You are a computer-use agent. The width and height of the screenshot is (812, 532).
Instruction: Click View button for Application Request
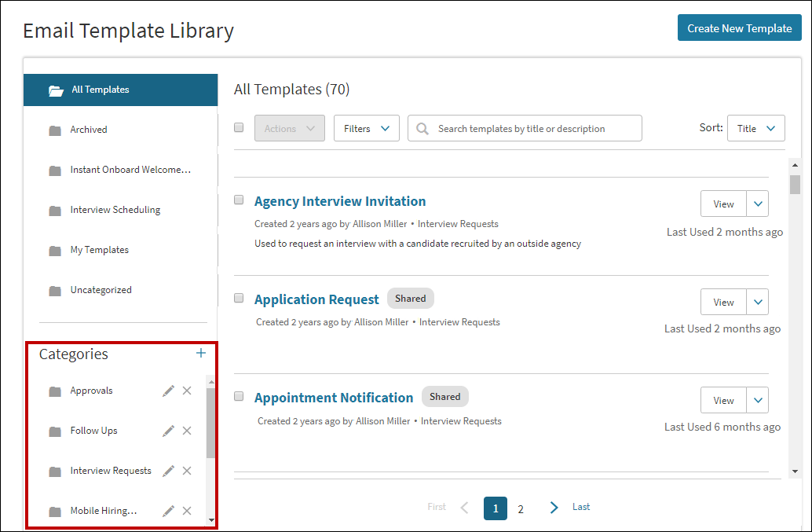point(723,302)
